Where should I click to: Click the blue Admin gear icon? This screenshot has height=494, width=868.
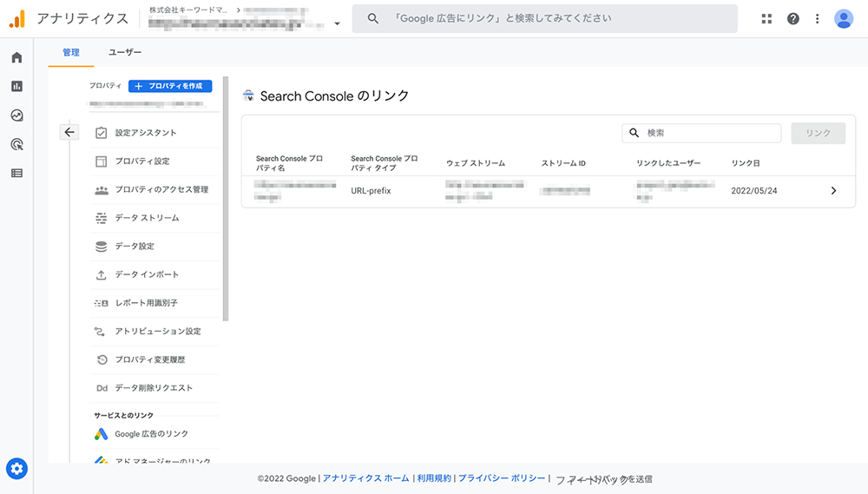[16, 469]
